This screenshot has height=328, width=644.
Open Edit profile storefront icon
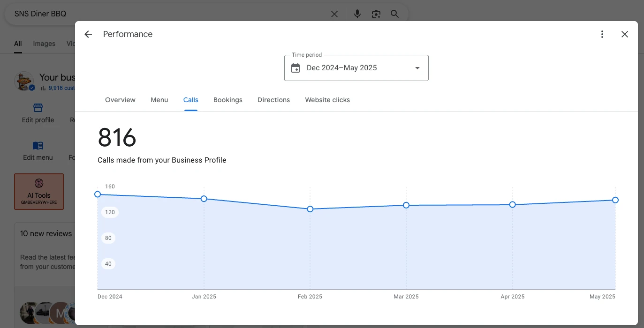coord(38,108)
